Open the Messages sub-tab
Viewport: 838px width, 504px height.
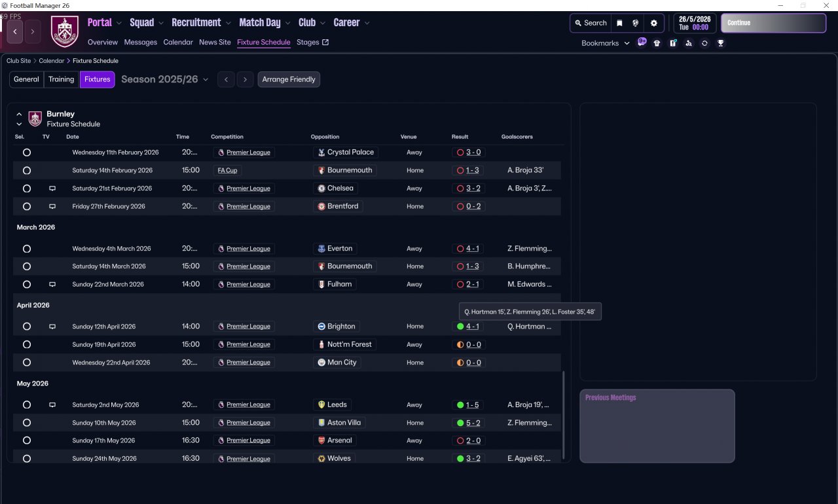point(141,43)
